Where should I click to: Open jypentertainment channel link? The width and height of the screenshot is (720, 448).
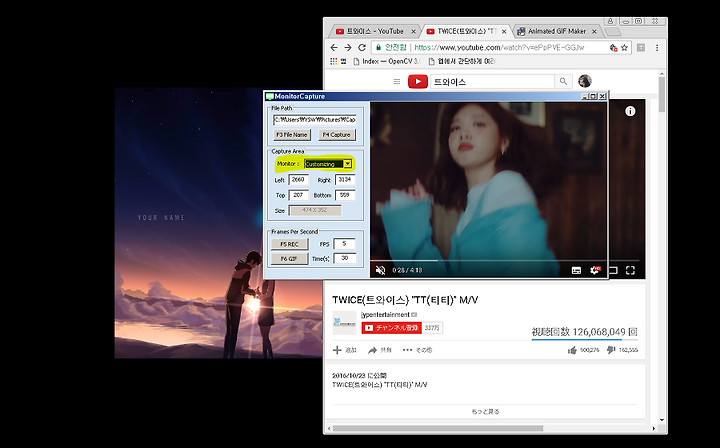point(385,314)
